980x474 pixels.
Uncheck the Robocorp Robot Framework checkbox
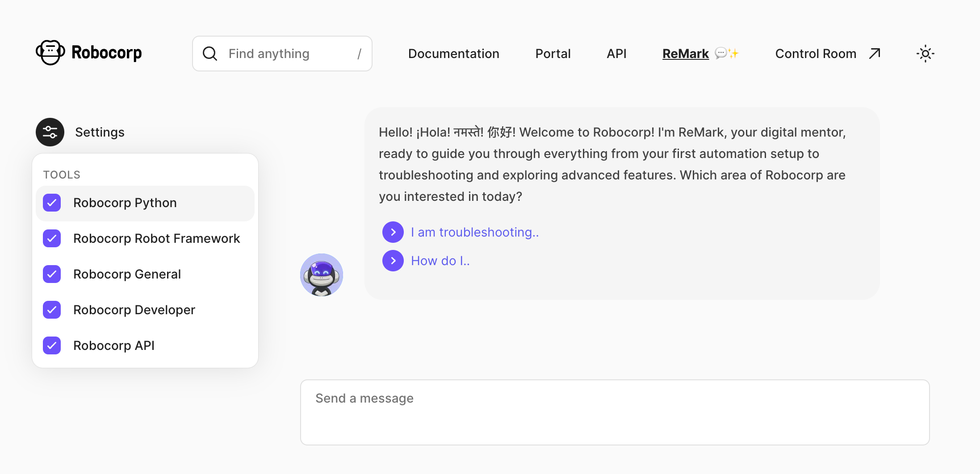coord(52,238)
